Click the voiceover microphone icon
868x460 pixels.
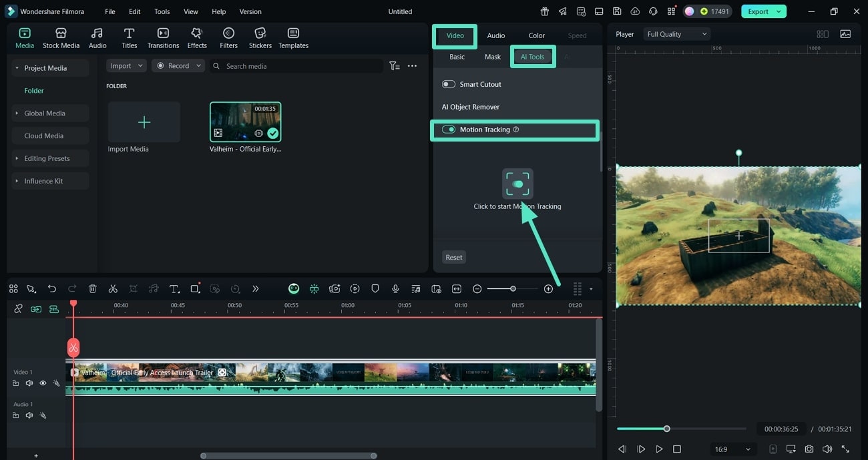(x=395, y=288)
